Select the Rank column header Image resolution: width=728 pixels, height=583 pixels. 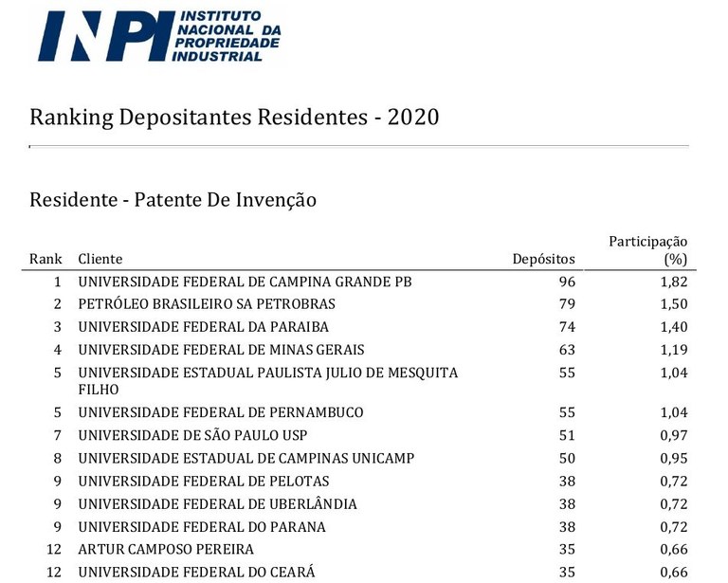45,259
